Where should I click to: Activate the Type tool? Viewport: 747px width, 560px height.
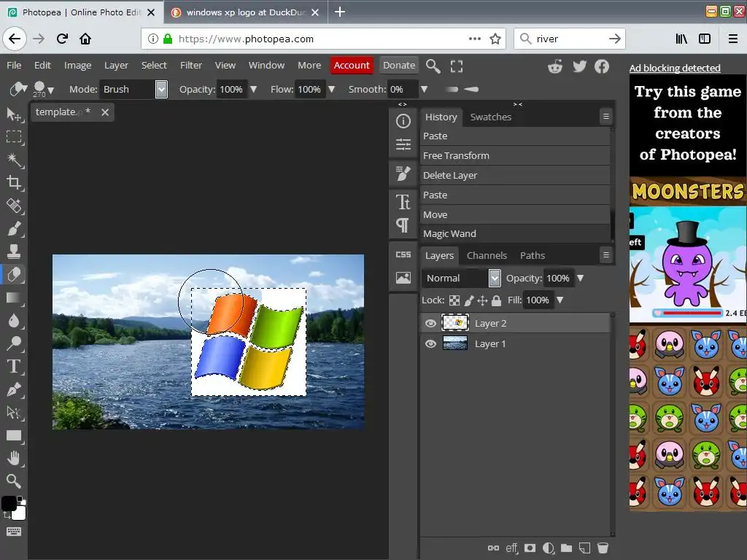(13, 366)
